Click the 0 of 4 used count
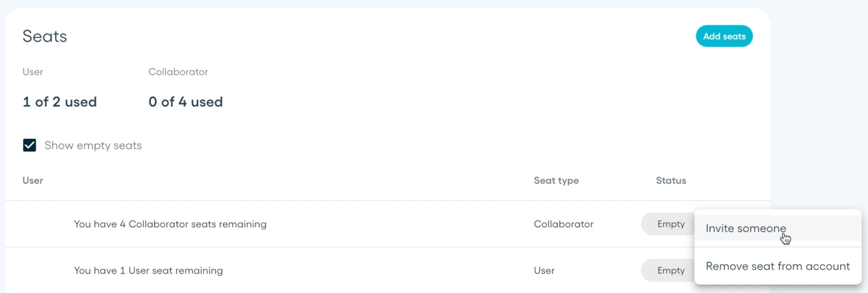This screenshot has width=868, height=293. pos(185,102)
